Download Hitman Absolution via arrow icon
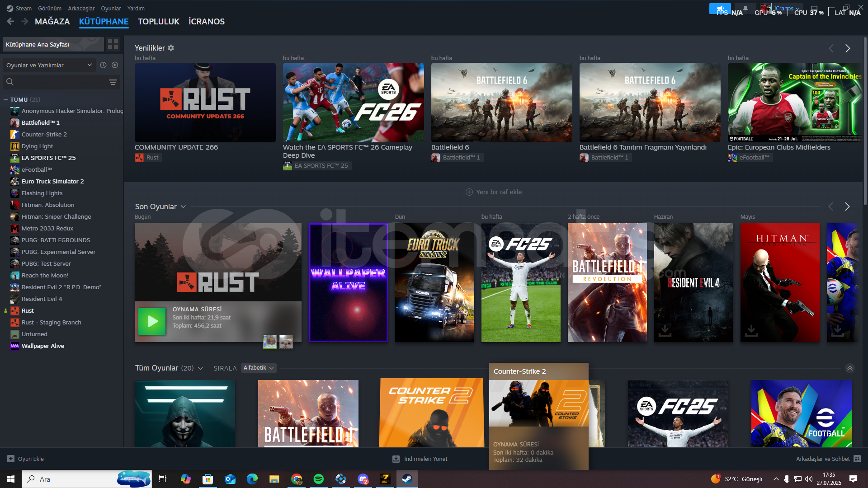The height and width of the screenshot is (488, 868). (x=751, y=330)
